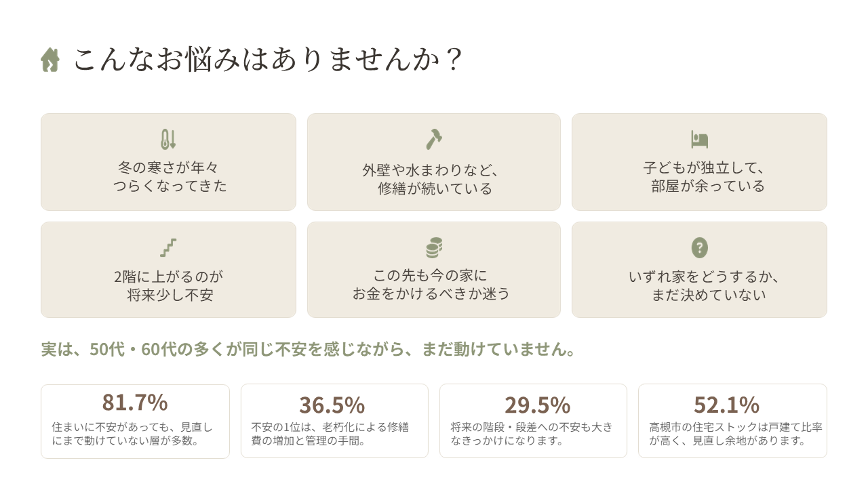Click the stairs icon in the 2階 card
The width and height of the screenshot is (868, 488).
coord(168,247)
